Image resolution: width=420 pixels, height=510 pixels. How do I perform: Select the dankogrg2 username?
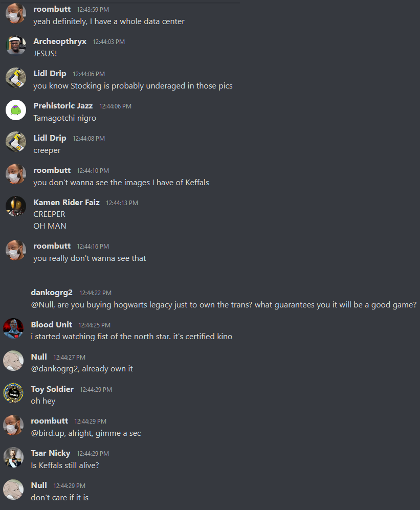pyautogui.click(x=51, y=293)
